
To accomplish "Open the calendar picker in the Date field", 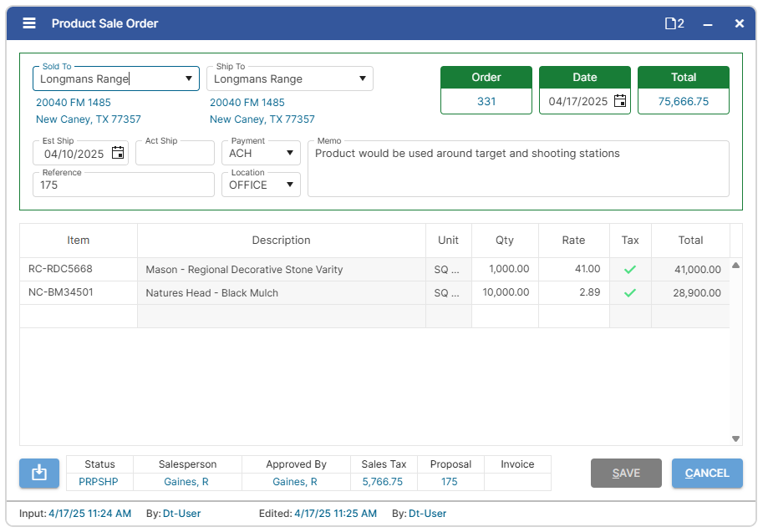I will pyautogui.click(x=618, y=101).
